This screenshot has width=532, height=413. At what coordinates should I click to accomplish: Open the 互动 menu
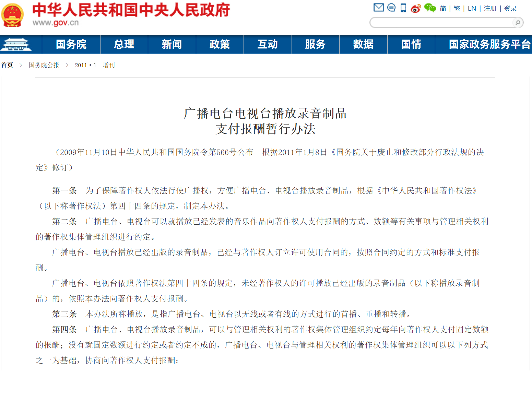pyautogui.click(x=268, y=44)
